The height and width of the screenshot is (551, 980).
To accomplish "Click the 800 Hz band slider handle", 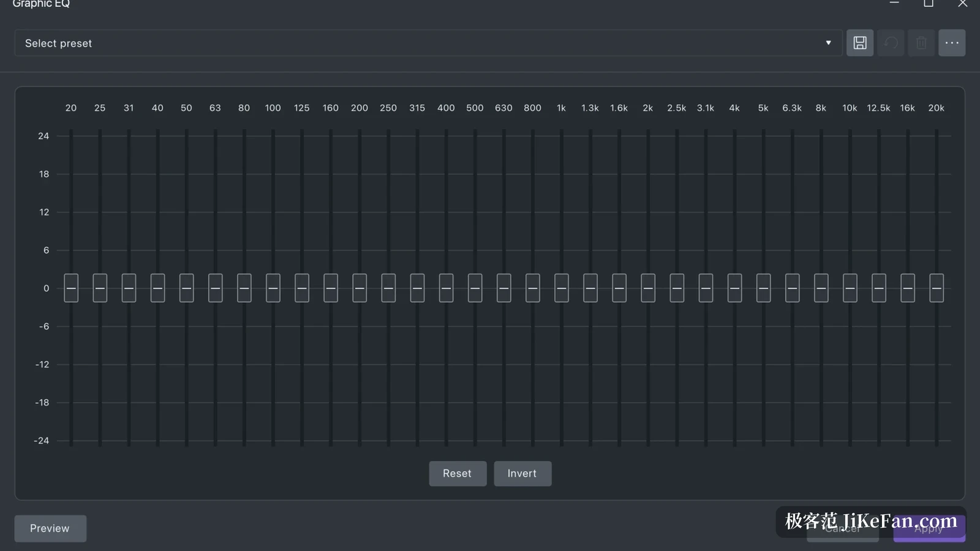I will pos(533,288).
